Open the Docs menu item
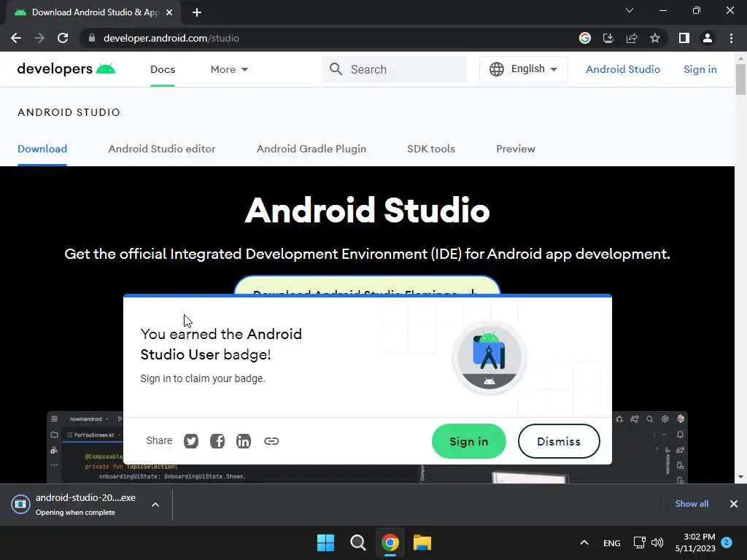The width and height of the screenshot is (747, 560). 163,69
